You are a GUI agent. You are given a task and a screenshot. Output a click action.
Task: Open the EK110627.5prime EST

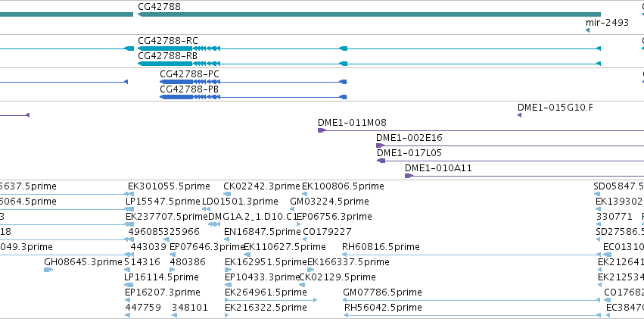click(x=247, y=255)
